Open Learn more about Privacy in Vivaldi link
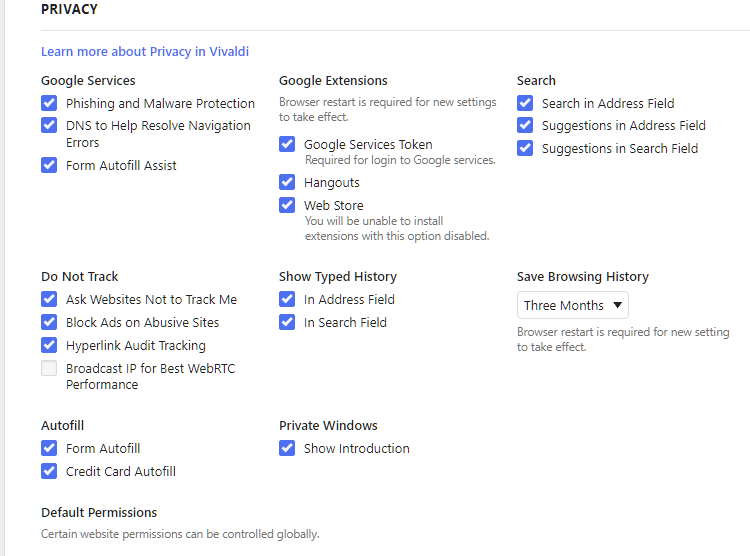This screenshot has height=556, width=750. click(x=145, y=52)
